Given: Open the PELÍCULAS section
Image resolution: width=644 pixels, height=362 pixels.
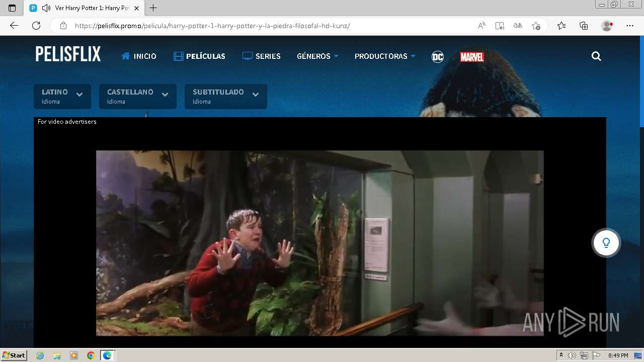Looking at the screenshot, I should [199, 56].
